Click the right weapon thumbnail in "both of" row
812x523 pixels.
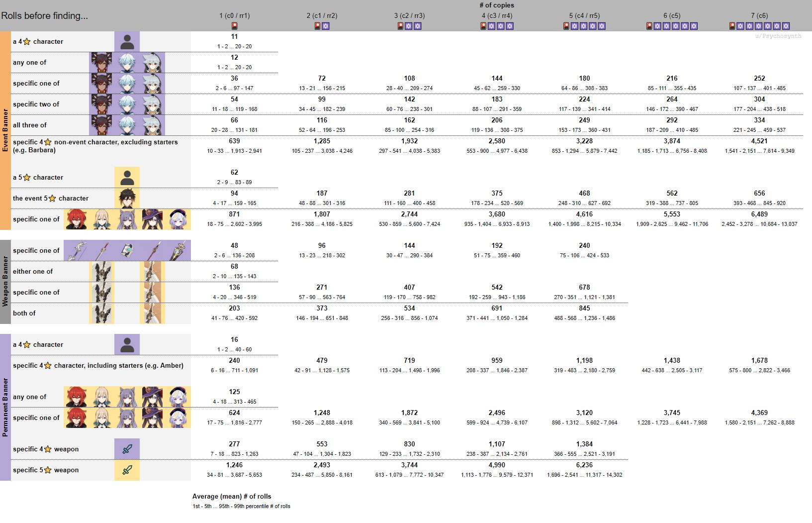[x=152, y=313]
